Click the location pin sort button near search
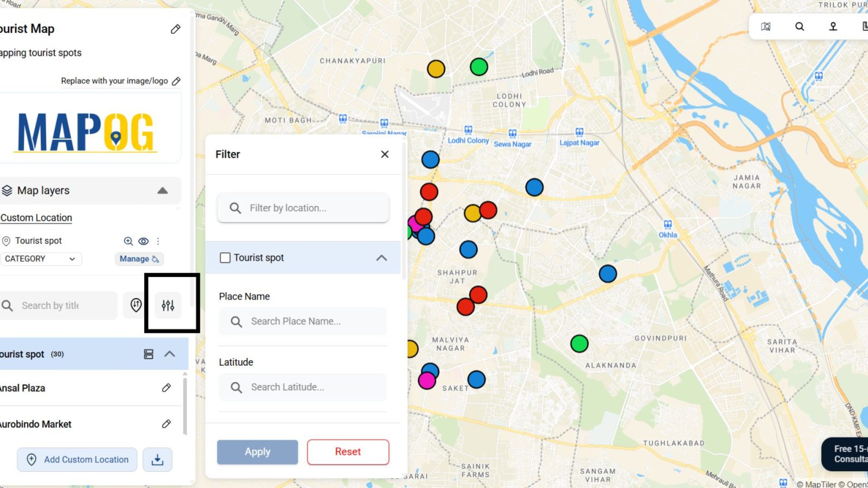Screen dimensions: 868x488 coord(136,305)
